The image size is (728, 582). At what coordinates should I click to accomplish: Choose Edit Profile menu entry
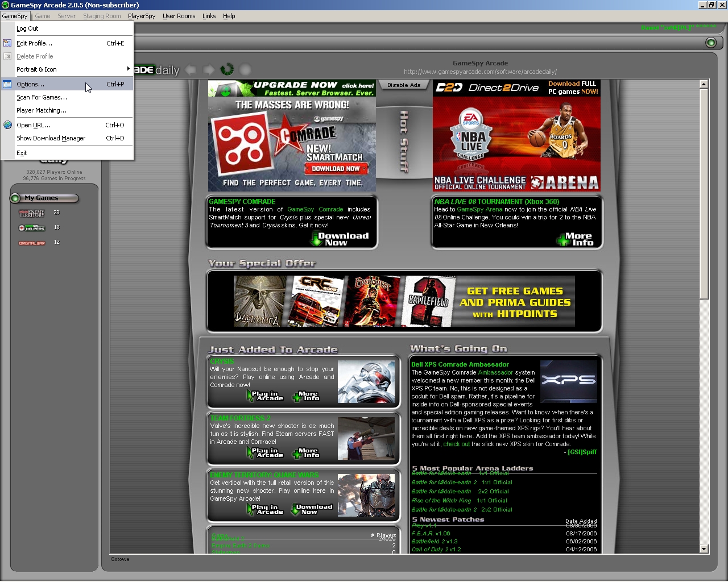67,43
